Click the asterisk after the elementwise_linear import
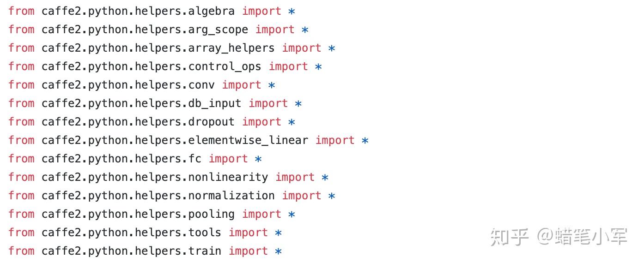The width and height of the screenshot is (644, 263). pyautogui.click(x=365, y=141)
